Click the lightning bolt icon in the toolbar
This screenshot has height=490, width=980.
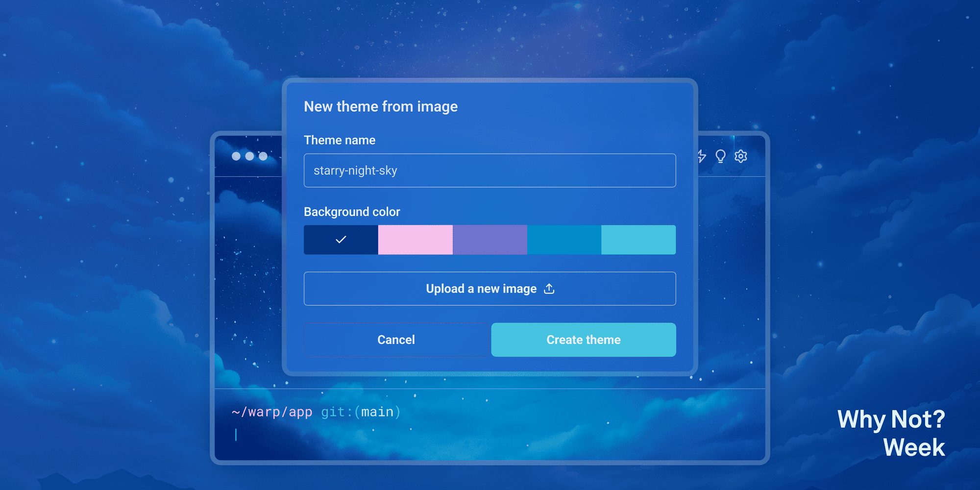point(702,156)
